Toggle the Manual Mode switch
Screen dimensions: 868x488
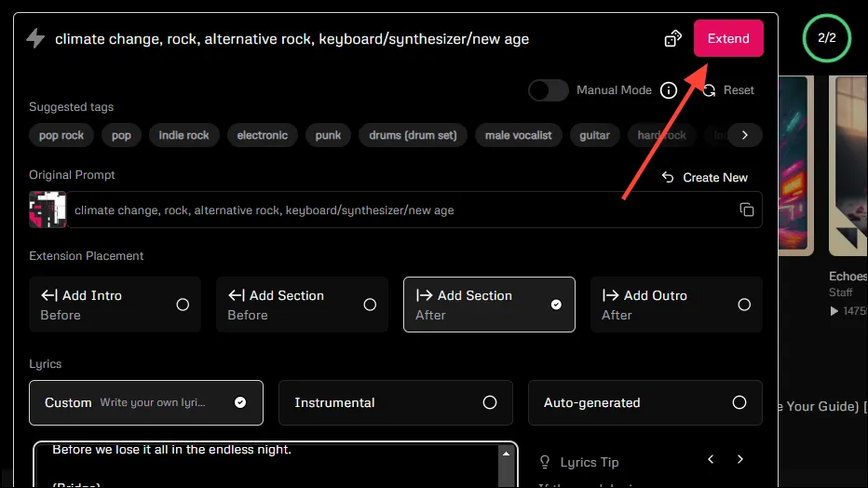coord(548,90)
